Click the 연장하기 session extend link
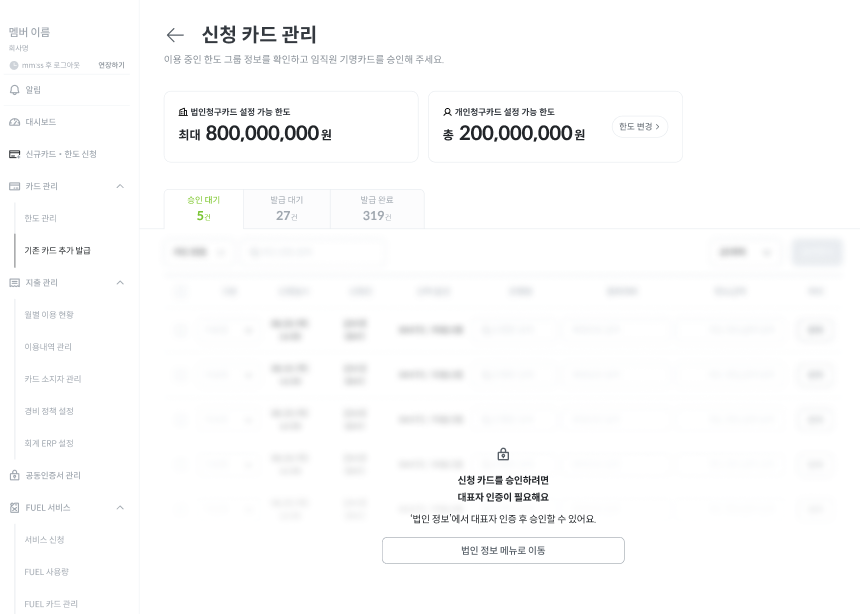Screen dimensions: 860x614 [x=111, y=65]
